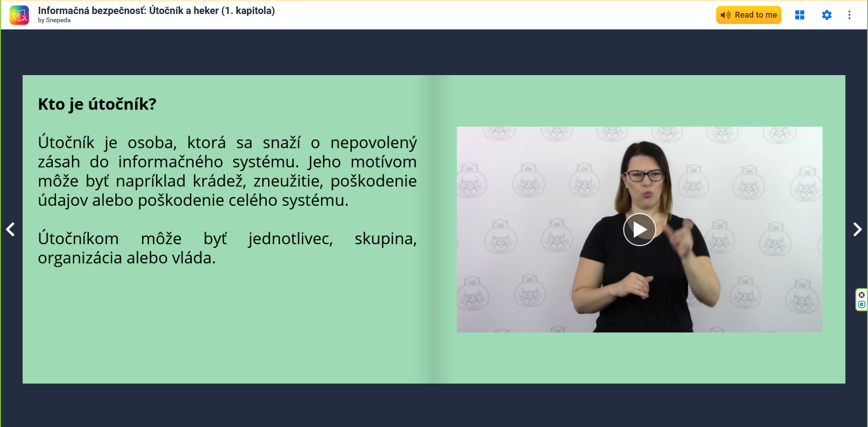868x427 pixels.
Task: Click the green e icon on side widget
Action: click(862, 304)
